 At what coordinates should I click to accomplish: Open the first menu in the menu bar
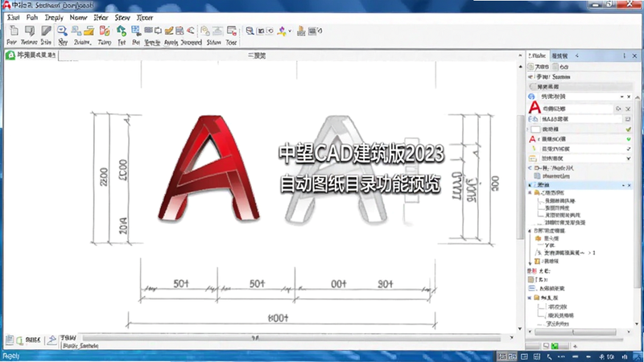click(x=13, y=17)
